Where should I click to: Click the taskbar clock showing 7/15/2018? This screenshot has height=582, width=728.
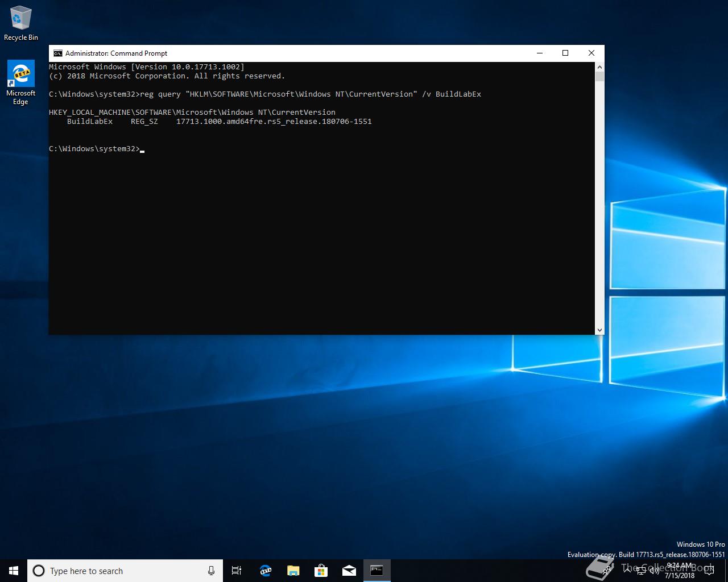[680, 571]
